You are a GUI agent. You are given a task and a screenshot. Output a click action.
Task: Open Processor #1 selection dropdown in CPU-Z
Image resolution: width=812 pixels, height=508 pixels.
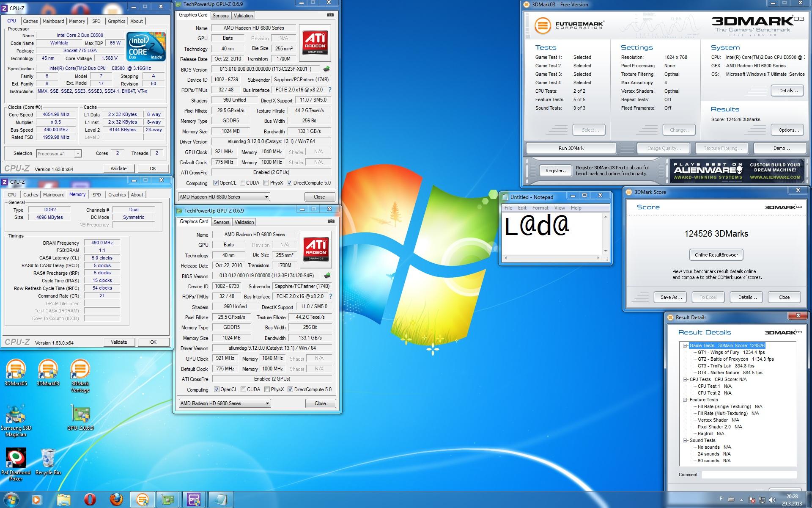tap(59, 154)
